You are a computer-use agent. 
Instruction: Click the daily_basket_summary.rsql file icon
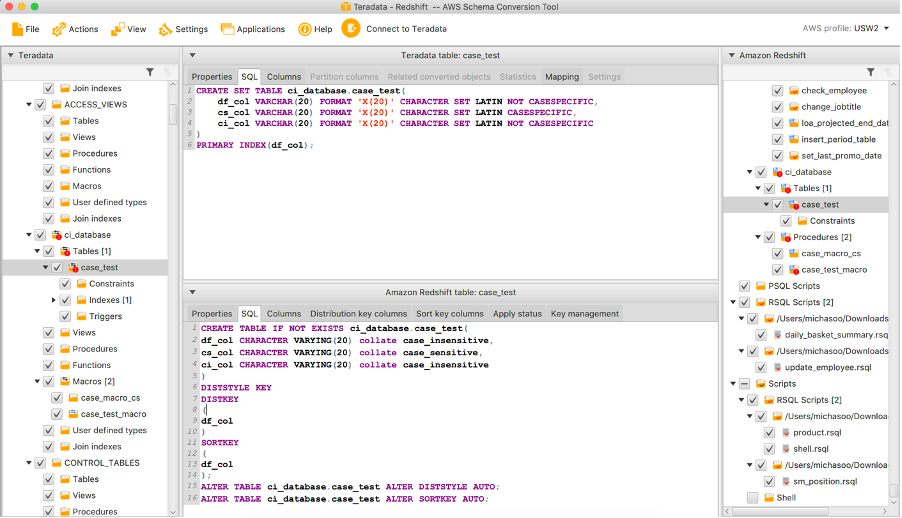click(x=778, y=335)
